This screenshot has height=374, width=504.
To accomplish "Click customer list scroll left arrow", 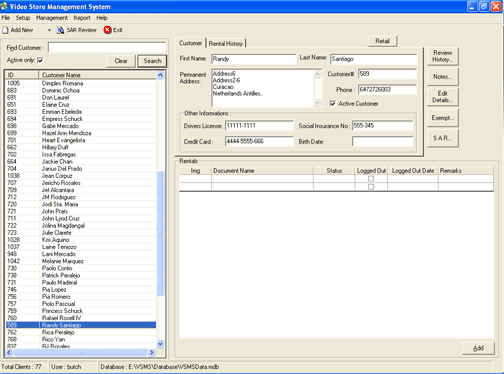I will (9, 352).
